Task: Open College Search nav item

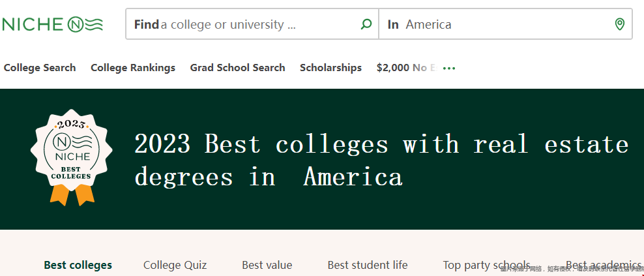Action: [x=40, y=68]
